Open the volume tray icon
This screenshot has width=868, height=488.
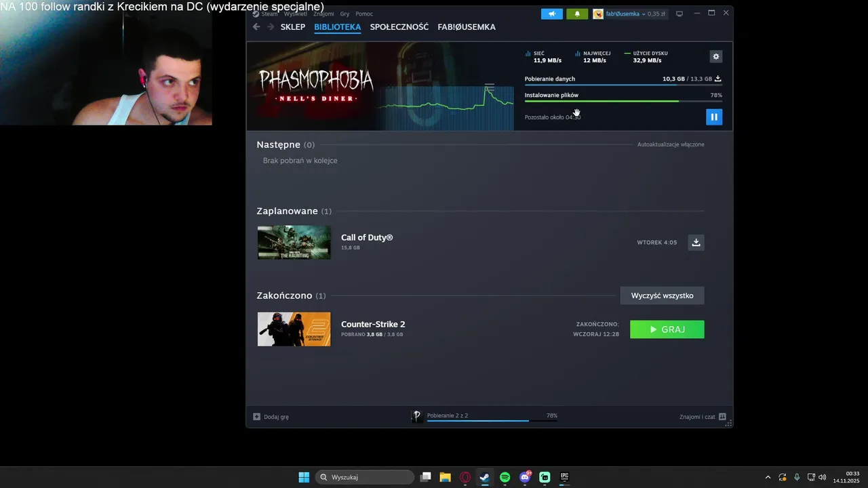(823, 477)
